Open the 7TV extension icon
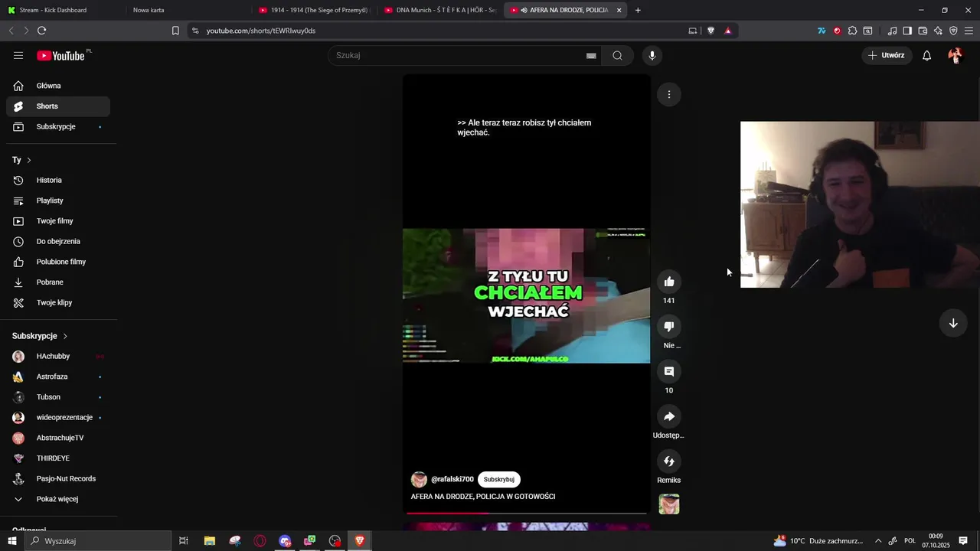The width and height of the screenshot is (980, 551). click(822, 31)
